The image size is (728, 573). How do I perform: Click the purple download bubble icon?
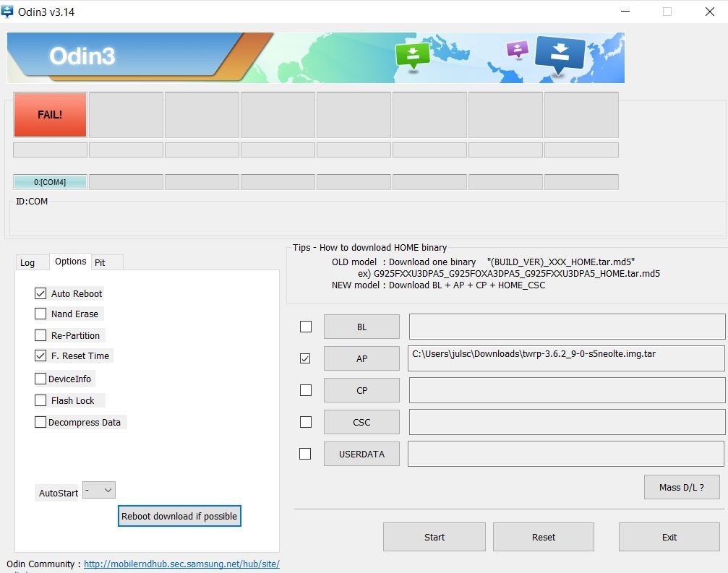518,49
